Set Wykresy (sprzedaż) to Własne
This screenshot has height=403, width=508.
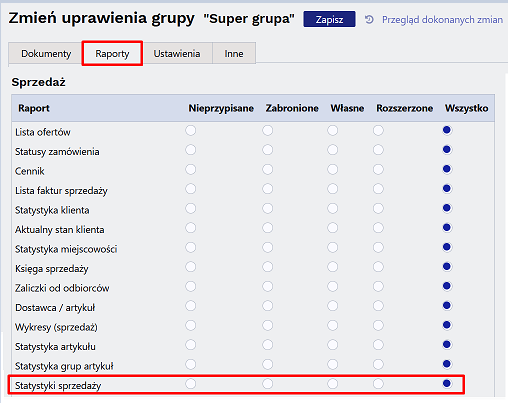(332, 325)
